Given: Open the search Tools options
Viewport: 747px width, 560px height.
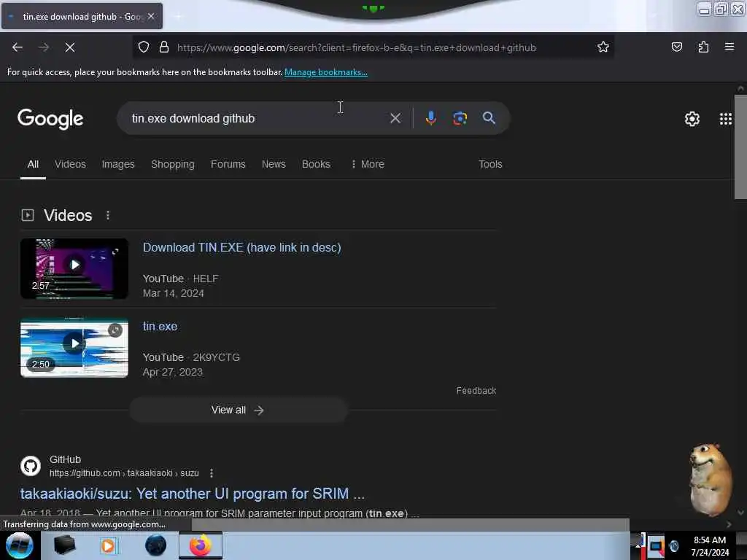Looking at the screenshot, I should [x=490, y=164].
